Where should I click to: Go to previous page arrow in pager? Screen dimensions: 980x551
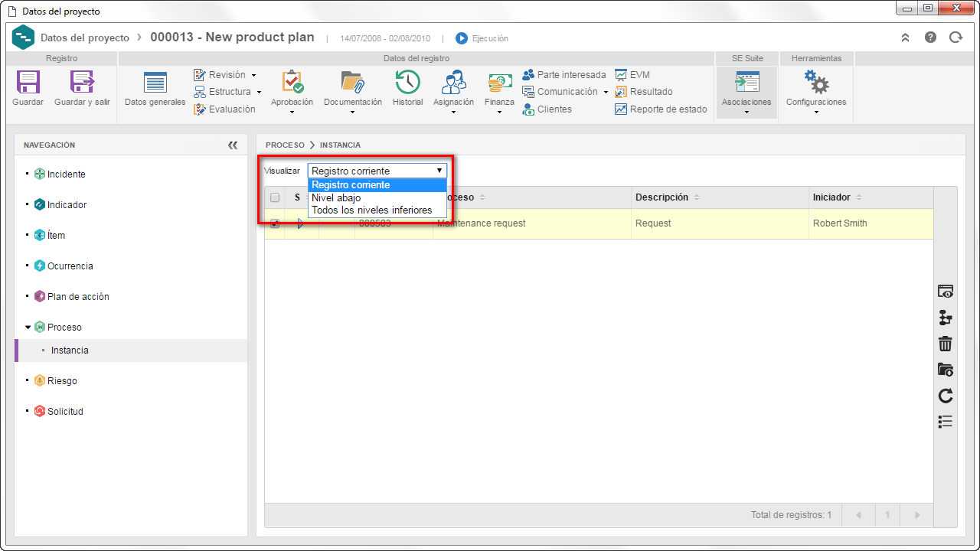pyautogui.click(x=858, y=515)
